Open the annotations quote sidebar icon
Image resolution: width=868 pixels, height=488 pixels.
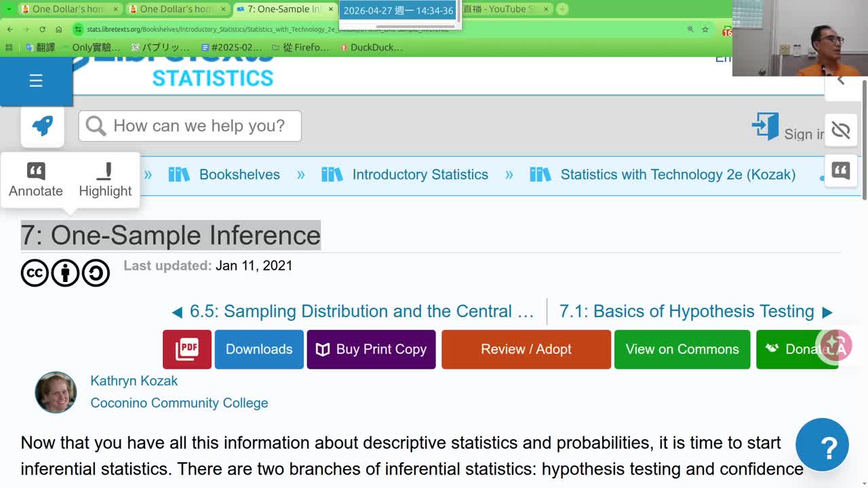pyautogui.click(x=841, y=170)
